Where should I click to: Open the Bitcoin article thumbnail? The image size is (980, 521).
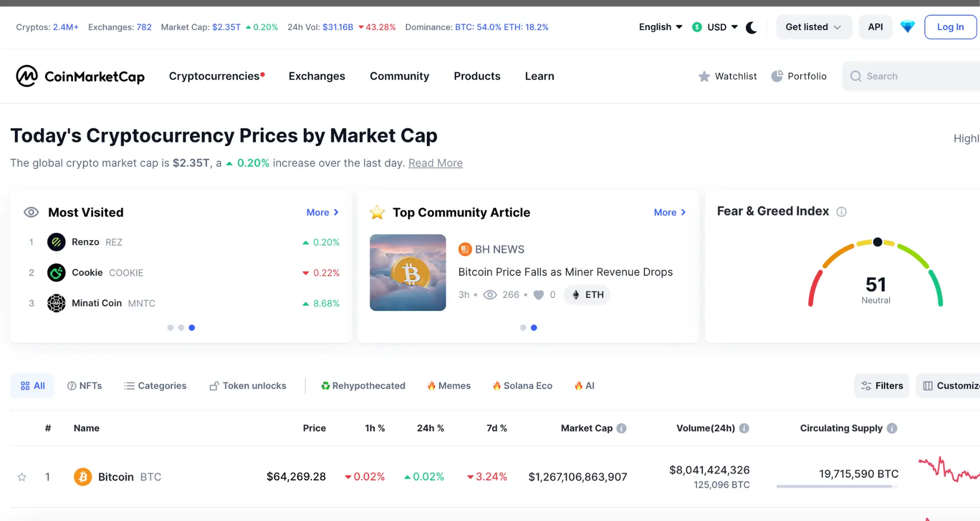click(408, 272)
